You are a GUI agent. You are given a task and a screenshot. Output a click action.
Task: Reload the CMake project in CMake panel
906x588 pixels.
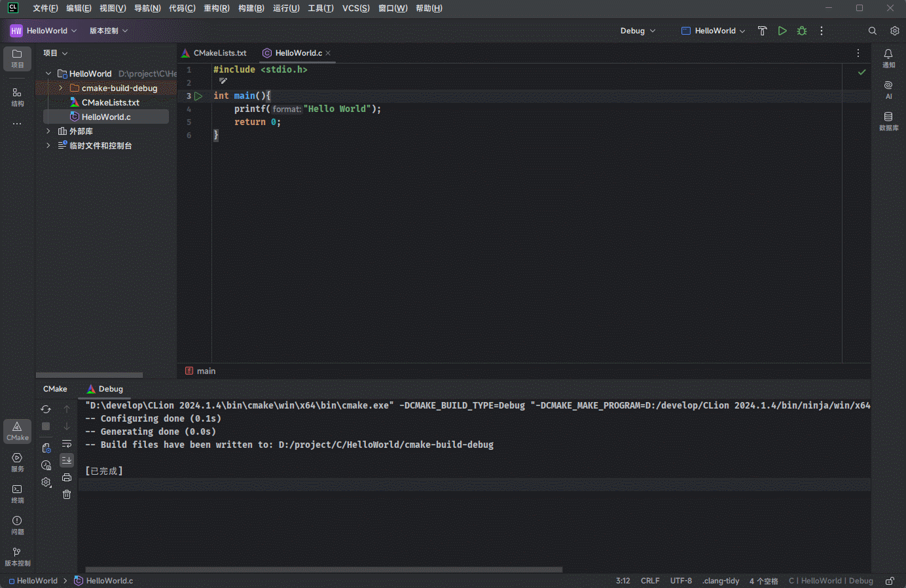coord(46,409)
